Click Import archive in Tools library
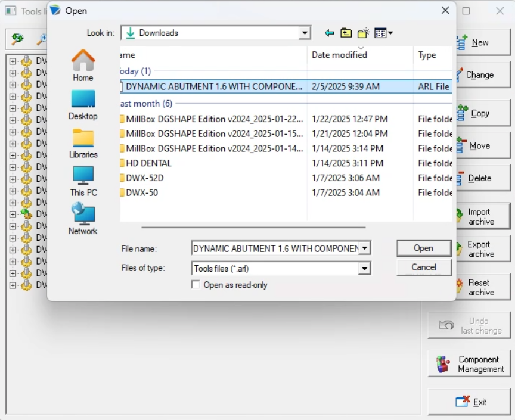The width and height of the screenshot is (515, 420). click(483, 216)
